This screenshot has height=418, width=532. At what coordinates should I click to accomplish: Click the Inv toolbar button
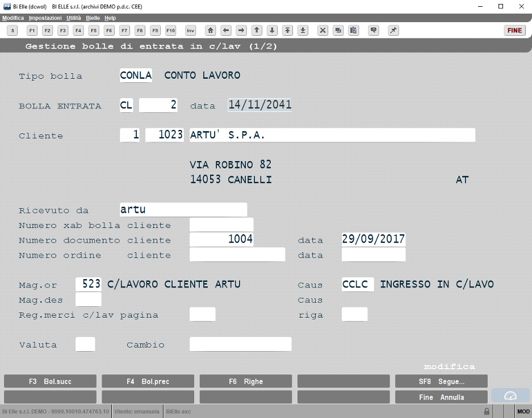pos(191,31)
